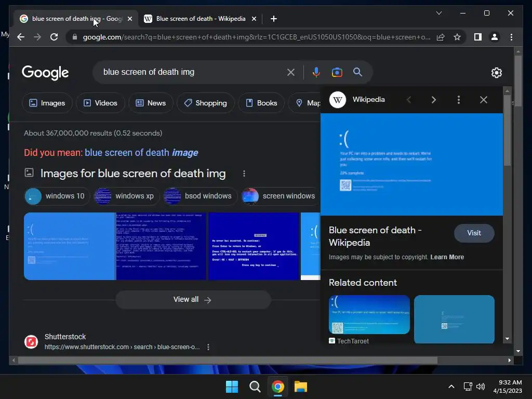Open the share this page icon
Screen dimensions: 532x399
click(x=441, y=37)
